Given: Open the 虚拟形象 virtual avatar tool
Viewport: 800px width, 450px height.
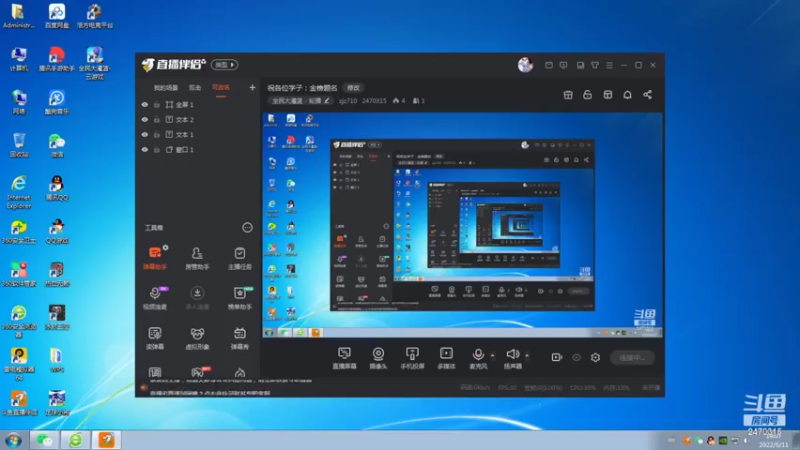Looking at the screenshot, I should point(197,338).
